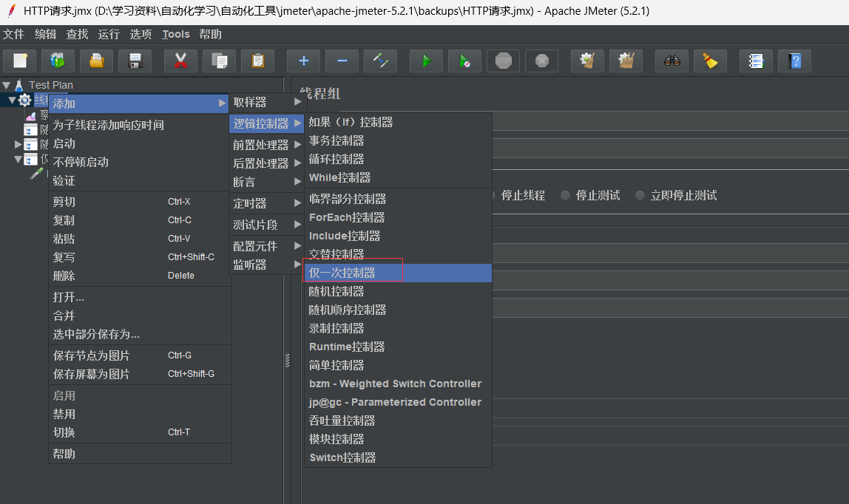
Task: Open the 文件 menu
Action: [x=13, y=34]
